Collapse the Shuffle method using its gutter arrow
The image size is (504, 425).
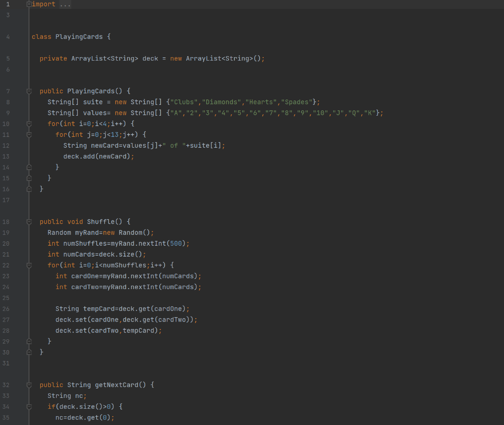point(29,221)
